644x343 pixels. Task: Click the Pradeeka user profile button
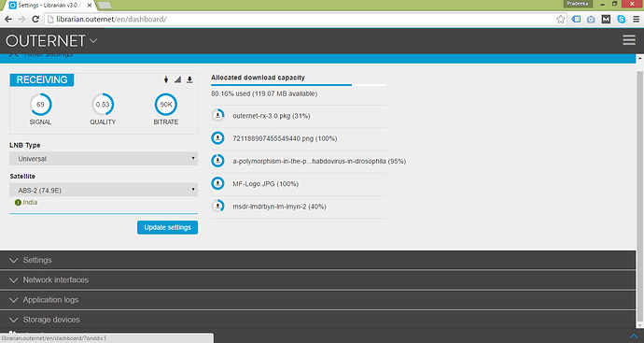[x=578, y=4]
